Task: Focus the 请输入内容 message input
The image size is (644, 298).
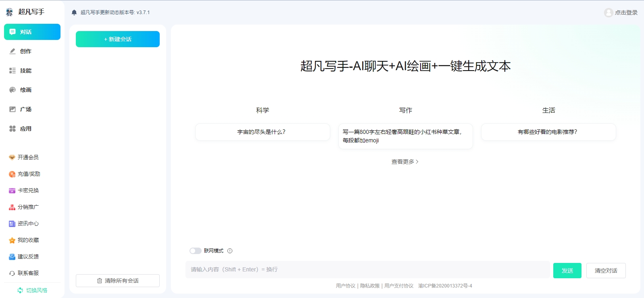Action: tap(368, 269)
